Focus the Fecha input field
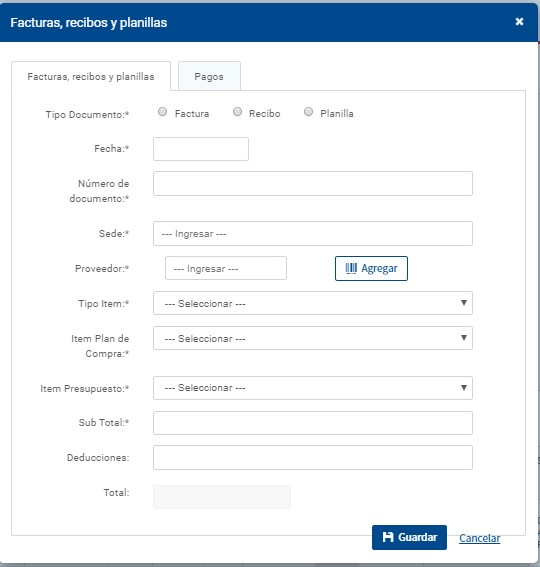 [x=201, y=149]
